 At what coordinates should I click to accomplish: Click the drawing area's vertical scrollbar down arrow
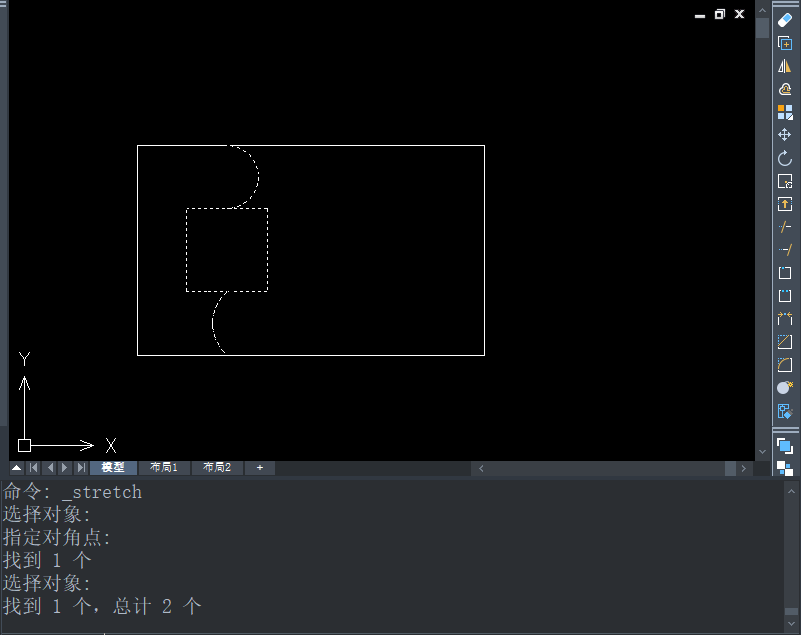tap(762, 452)
